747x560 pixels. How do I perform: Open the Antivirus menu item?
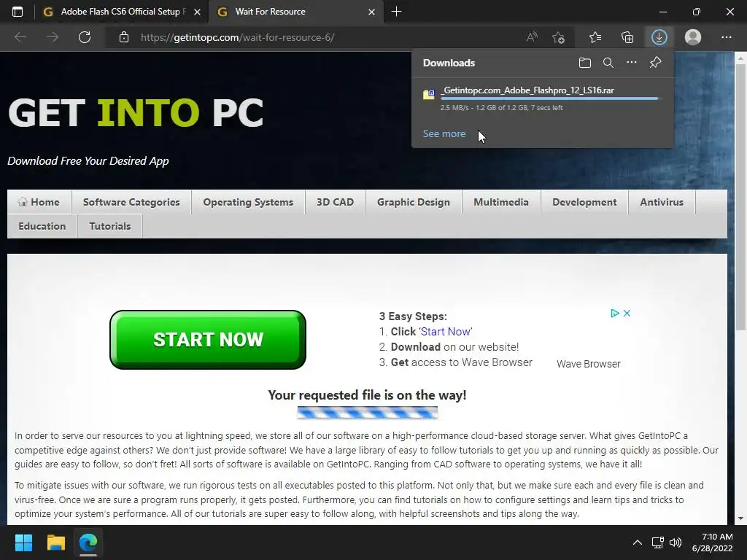point(662,202)
